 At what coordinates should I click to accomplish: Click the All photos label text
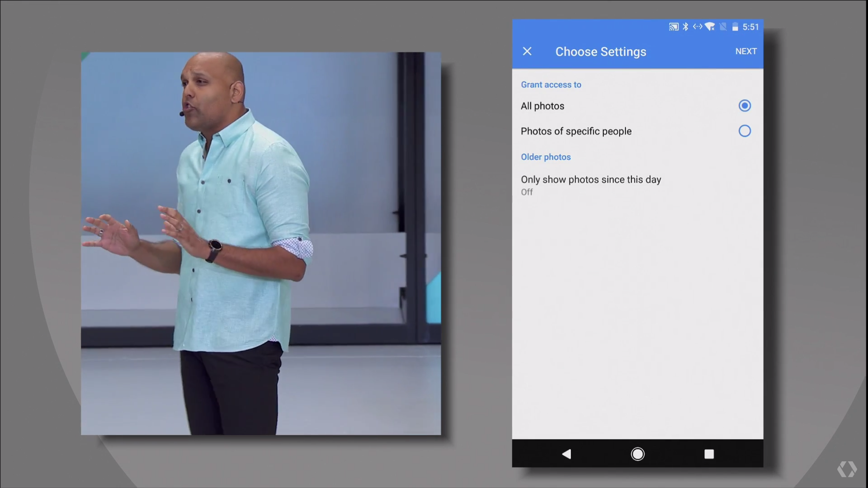(x=542, y=106)
